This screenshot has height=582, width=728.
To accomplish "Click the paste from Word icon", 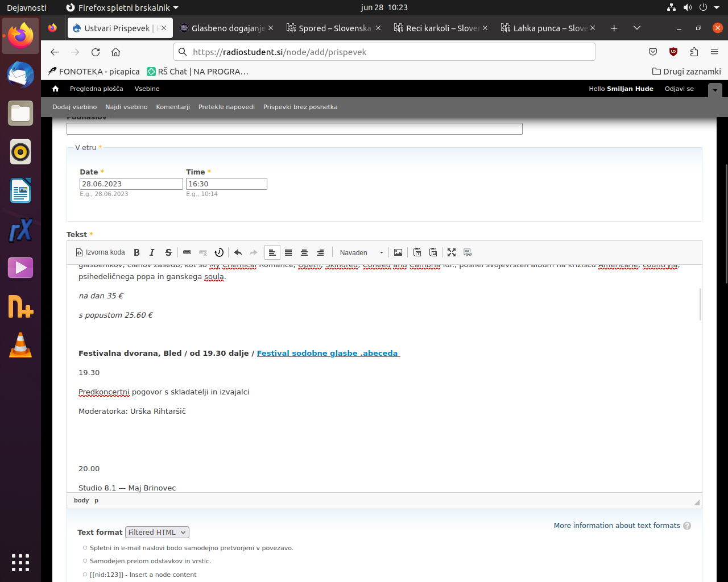I will tap(433, 252).
